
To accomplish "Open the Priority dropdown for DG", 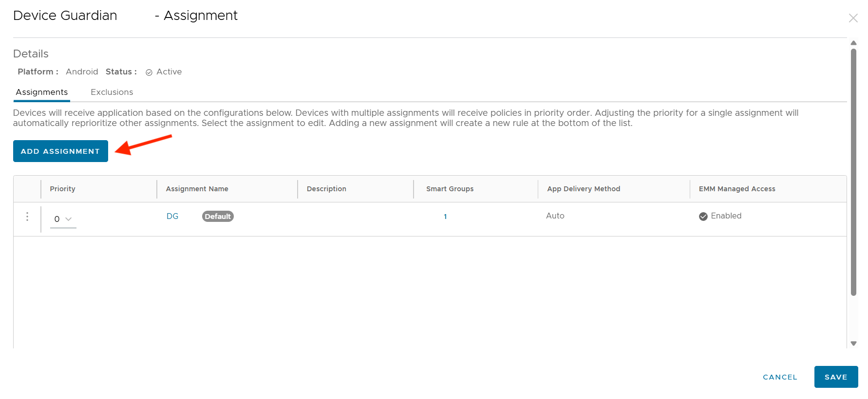I will click(x=63, y=219).
